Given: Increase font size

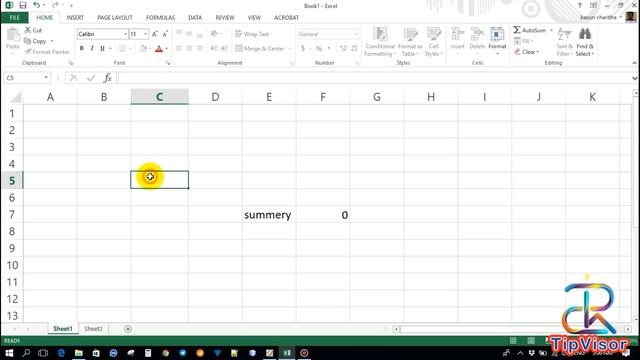Looking at the screenshot, I should pyautogui.click(x=155, y=34).
